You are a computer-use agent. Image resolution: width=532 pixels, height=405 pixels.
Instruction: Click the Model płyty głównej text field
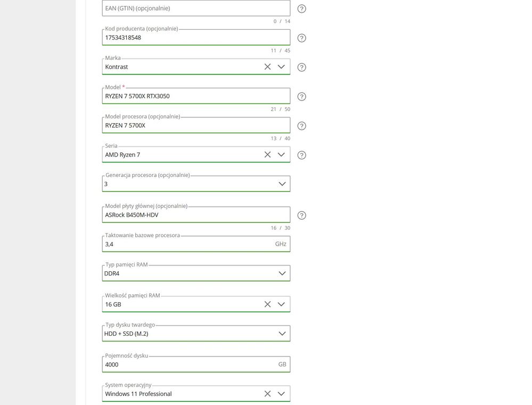pos(196,215)
